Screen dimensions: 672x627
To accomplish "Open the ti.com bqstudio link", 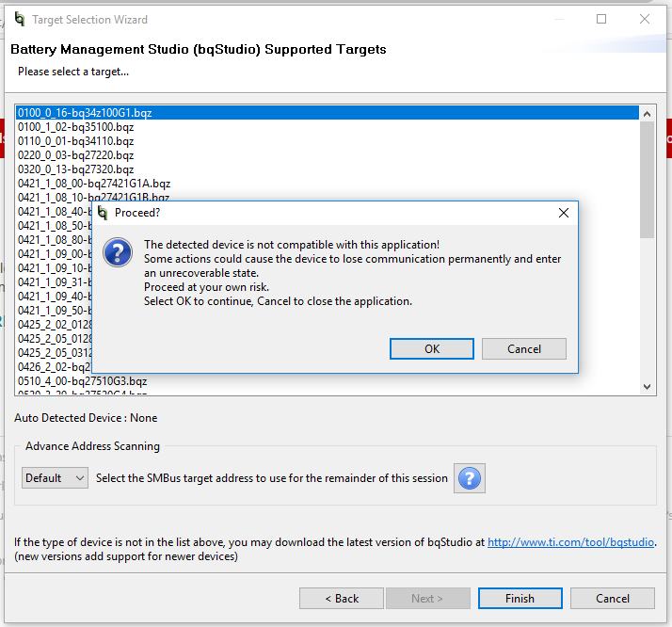I will coord(570,542).
